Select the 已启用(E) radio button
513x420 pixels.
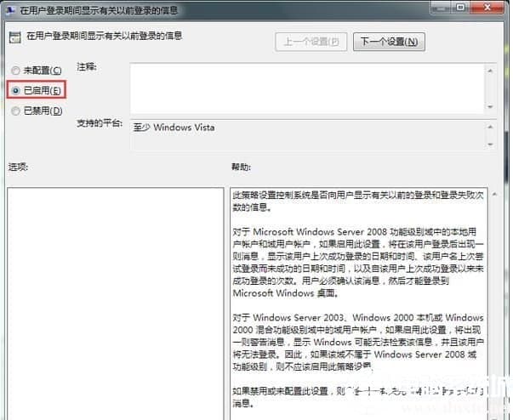(15, 90)
